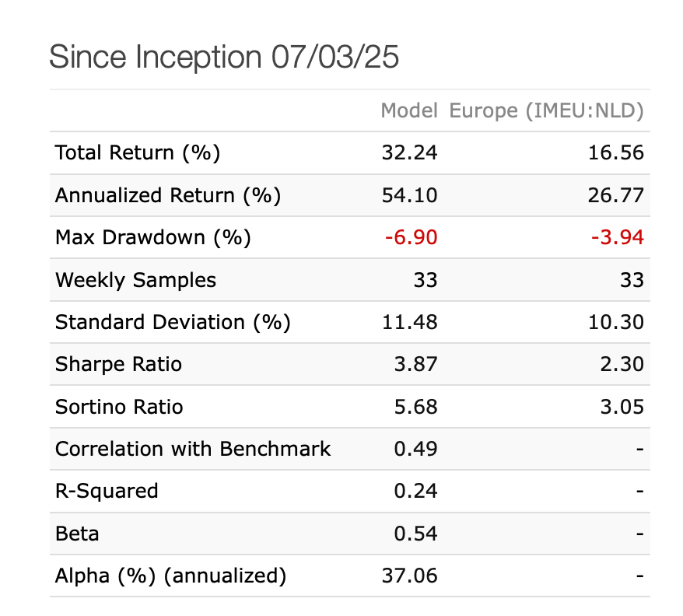
Task: Click the red Model drawdown value -6.90
Action: [x=412, y=237]
